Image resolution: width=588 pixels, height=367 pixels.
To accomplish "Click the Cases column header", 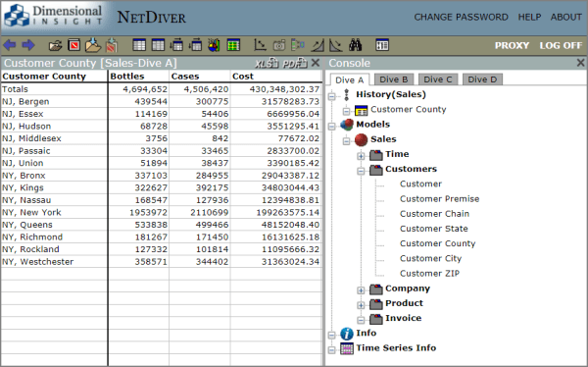I will (200, 77).
